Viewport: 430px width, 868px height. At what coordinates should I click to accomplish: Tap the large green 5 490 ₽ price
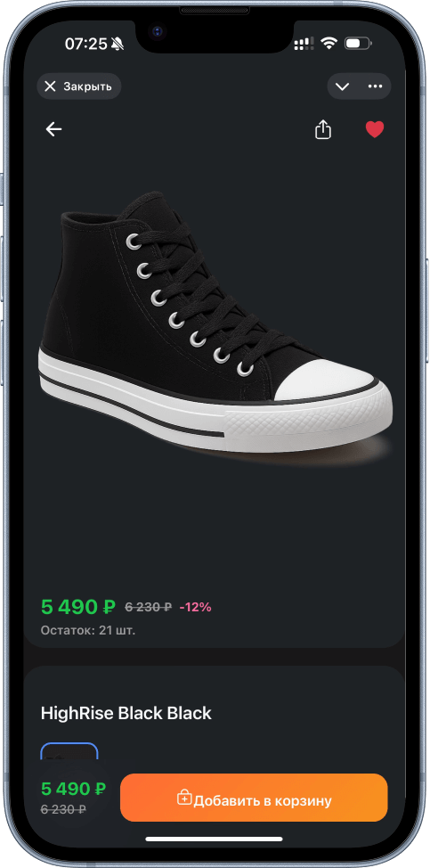78,607
